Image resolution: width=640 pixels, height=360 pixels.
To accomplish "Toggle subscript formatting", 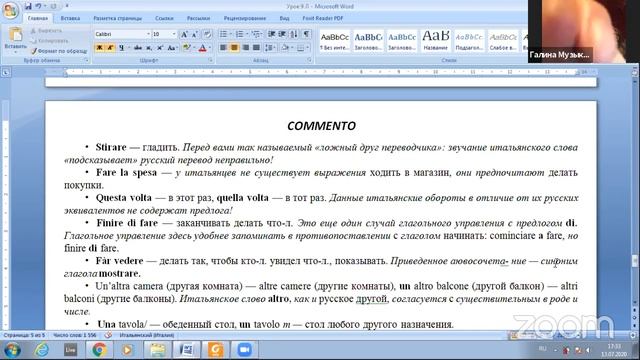I will (x=149, y=48).
